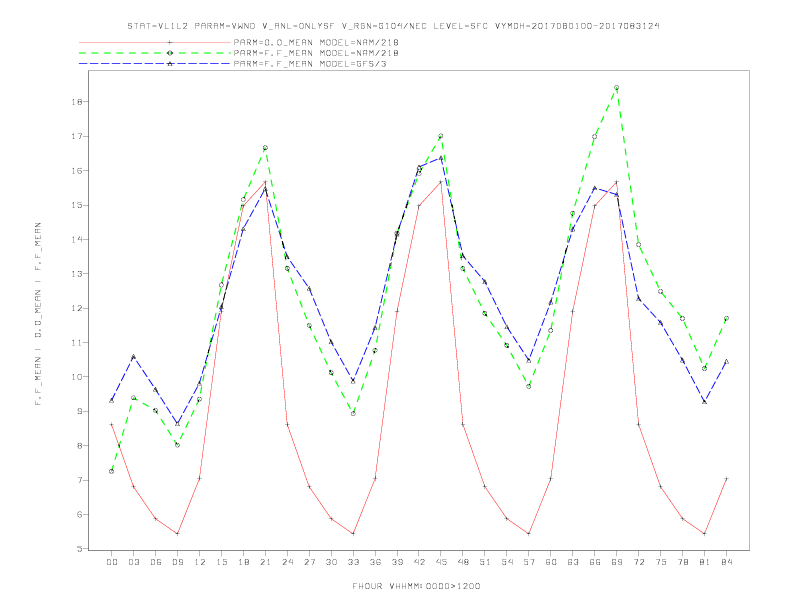Click x-axis tick label 06
The image size is (792, 612).
coord(156,562)
